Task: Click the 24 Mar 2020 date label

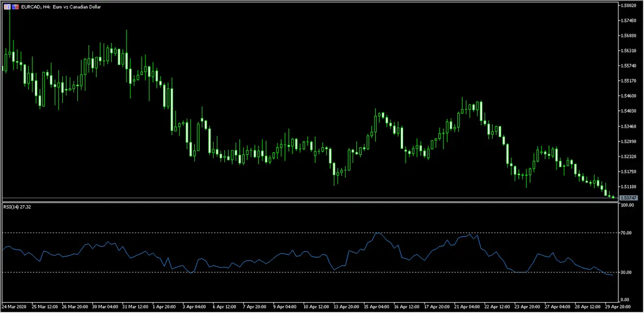Action: [x=14, y=307]
